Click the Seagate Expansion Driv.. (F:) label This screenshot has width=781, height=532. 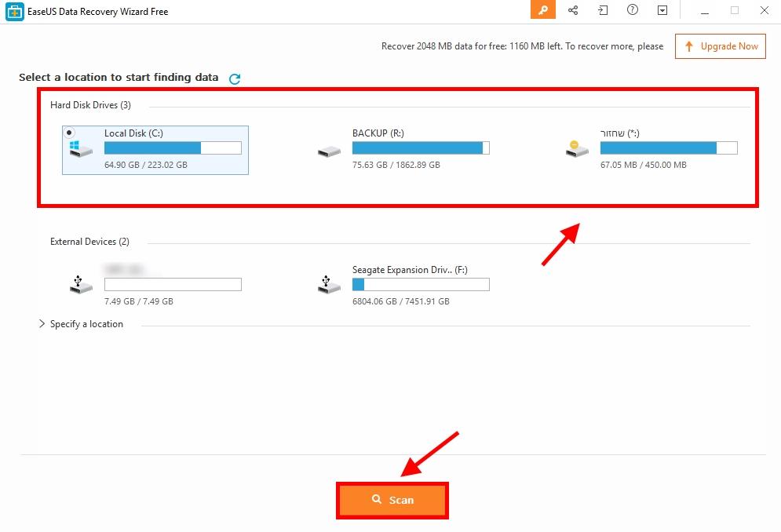(x=410, y=269)
